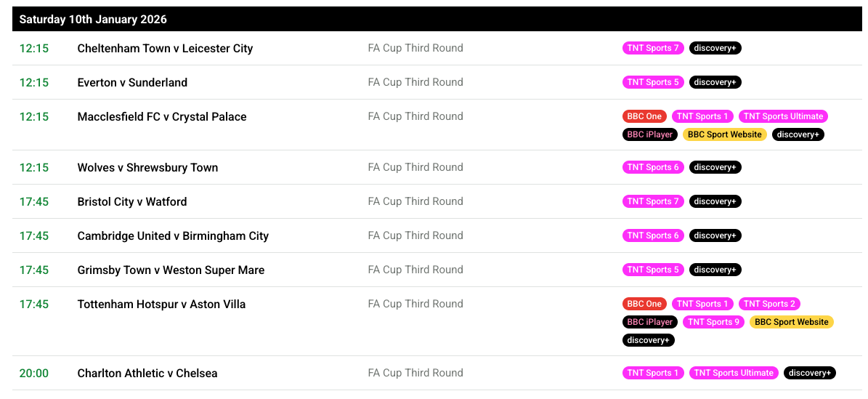The width and height of the screenshot is (868, 399).
Task: Click BBC One badge in Tottenham row
Action: pyautogui.click(x=644, y=304)
